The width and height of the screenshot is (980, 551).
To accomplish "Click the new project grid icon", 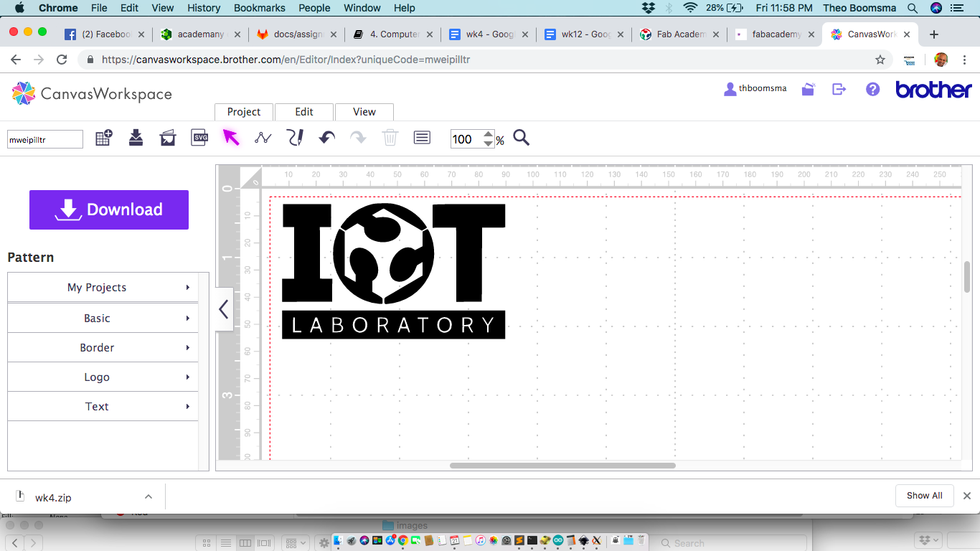I will 104,138.
